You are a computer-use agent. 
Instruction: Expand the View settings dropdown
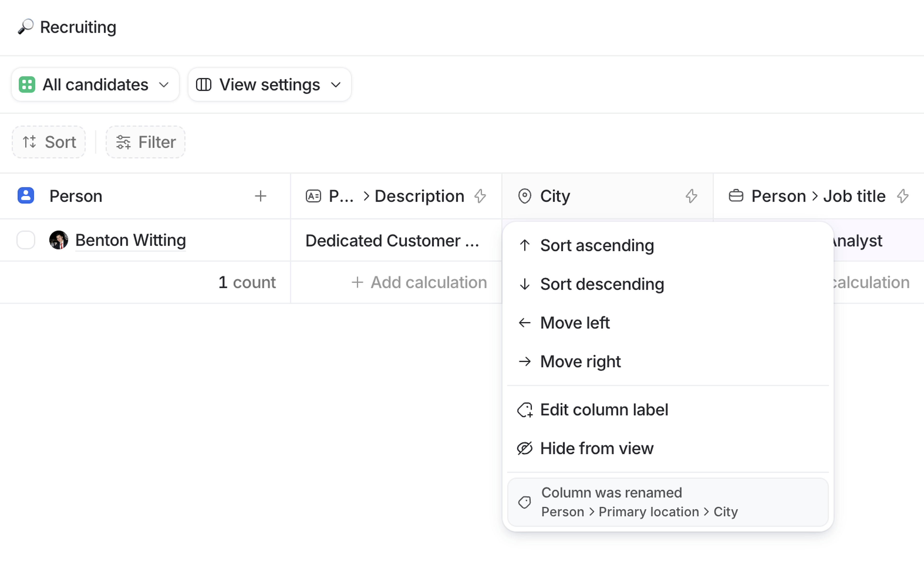[x=269, y=85]
